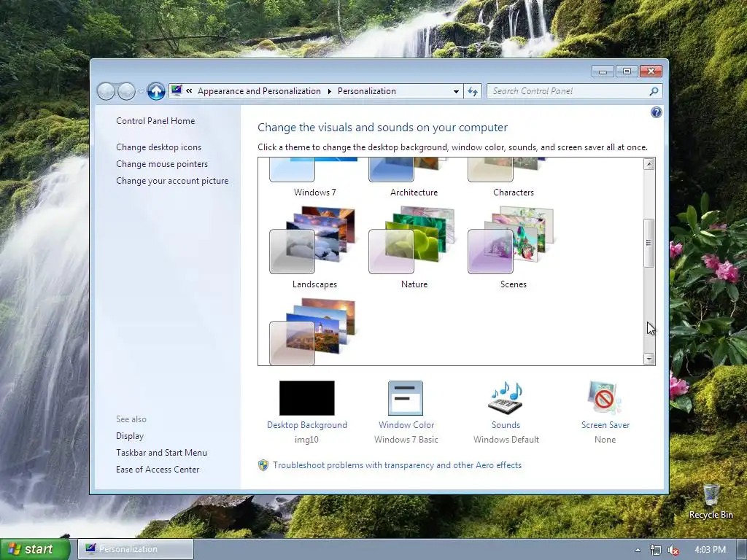747x560 pixels.
Task: Open Screen Saver settings icon
Action: tap(605, 398)
